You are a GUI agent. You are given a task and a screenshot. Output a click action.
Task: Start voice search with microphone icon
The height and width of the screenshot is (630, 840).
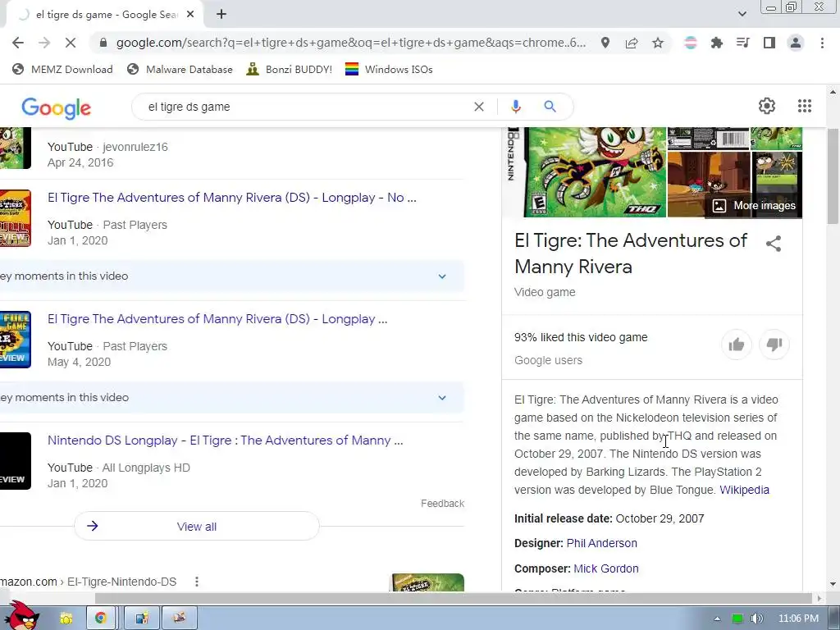(515, 107)
